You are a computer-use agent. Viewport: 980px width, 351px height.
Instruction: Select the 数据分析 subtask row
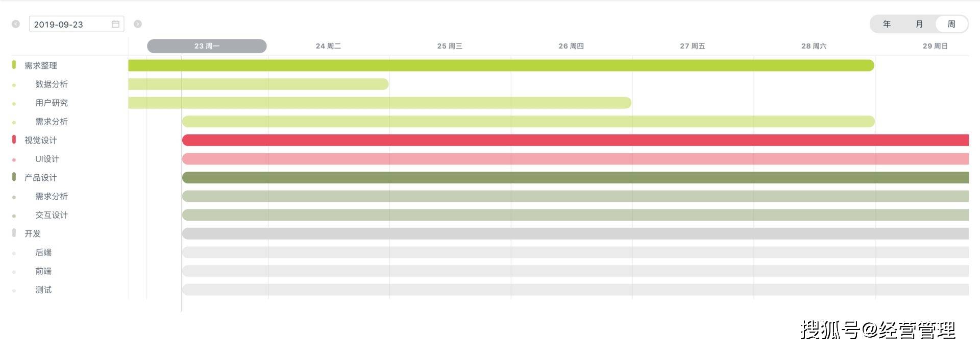pos(52,84)
